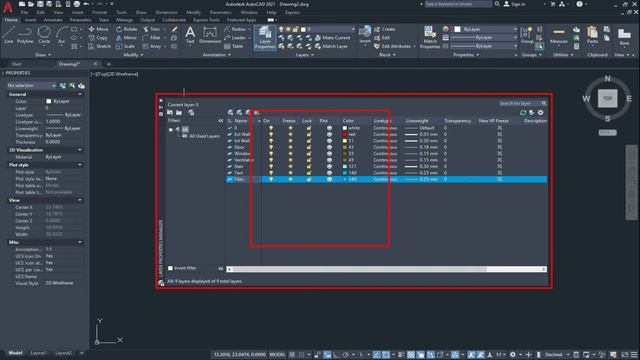Activate the Copy command in Modify

(98, 38)
